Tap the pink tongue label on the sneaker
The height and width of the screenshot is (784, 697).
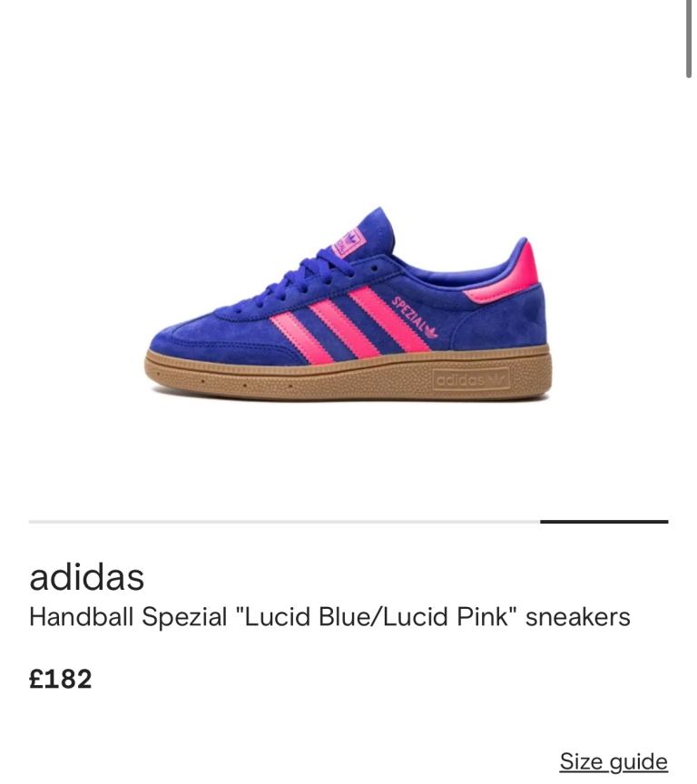[x=347, y=243]
